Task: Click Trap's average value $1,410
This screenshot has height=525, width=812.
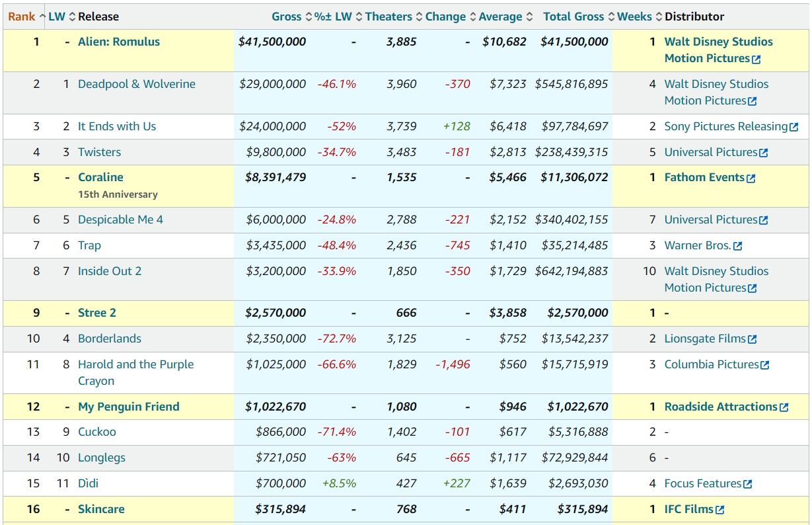Action: click(x=508, y=245)
